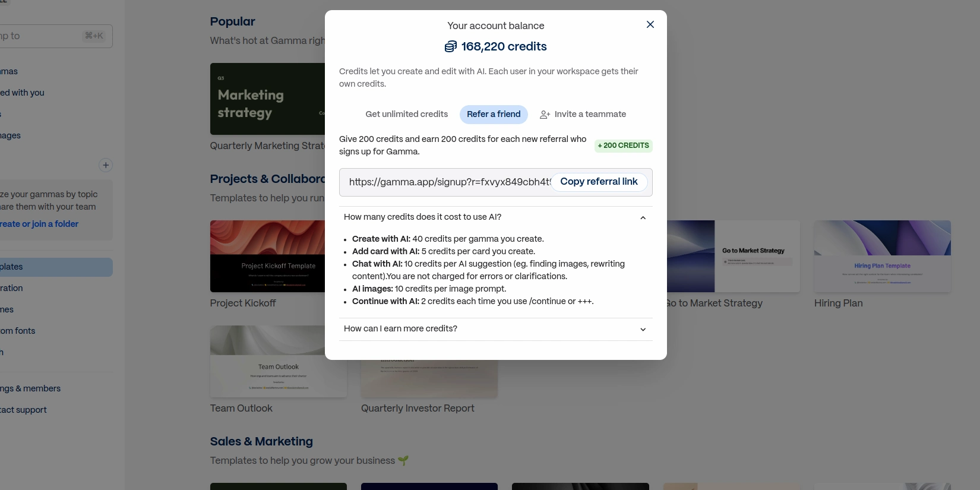Open Settings & members in sidebar
This screenshot has height=490, width=980.
click(x=31, y=388)
